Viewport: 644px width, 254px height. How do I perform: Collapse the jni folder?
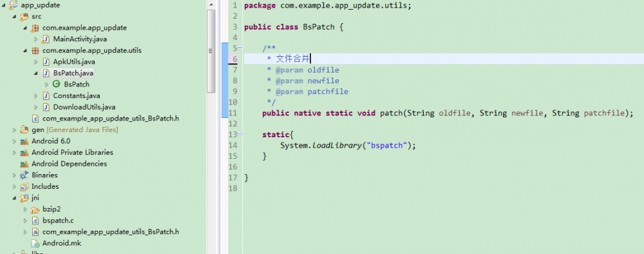tap(15, 198)
